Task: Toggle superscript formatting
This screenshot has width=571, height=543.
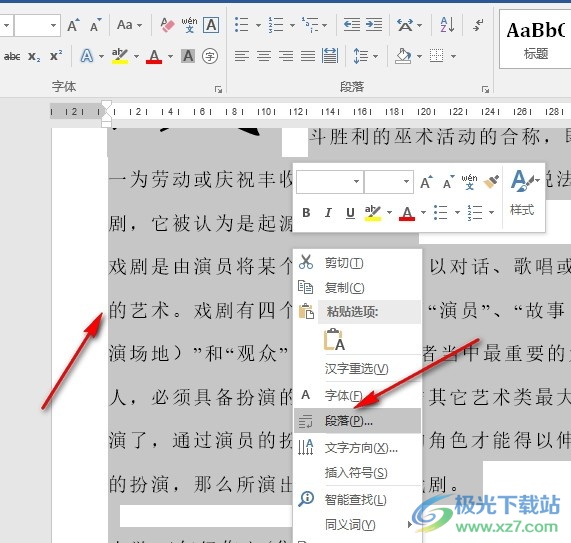Action: pyautogui.click(x=56, y=56)
